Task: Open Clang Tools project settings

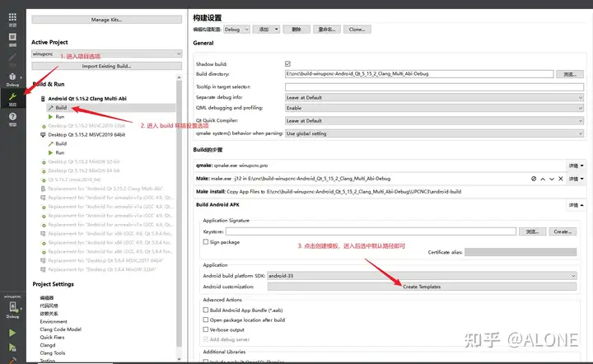Action: pos(53,353)
